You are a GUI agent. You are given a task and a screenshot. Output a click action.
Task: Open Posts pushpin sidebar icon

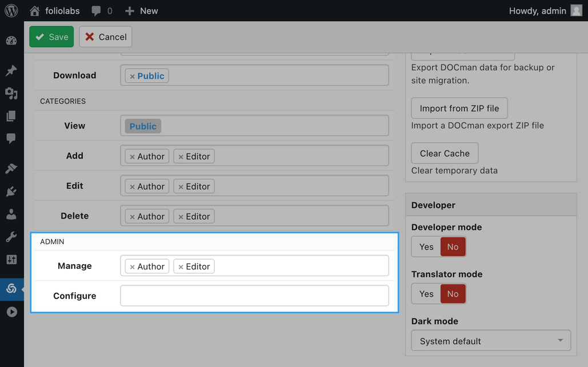click(x=11, y=70)
